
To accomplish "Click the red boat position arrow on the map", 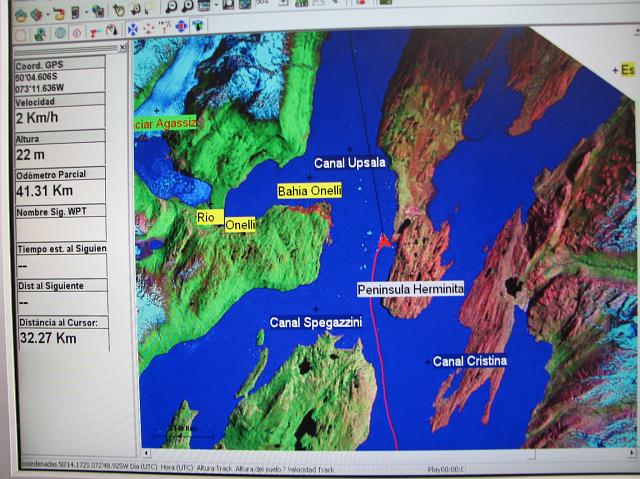I will [384, 242].
